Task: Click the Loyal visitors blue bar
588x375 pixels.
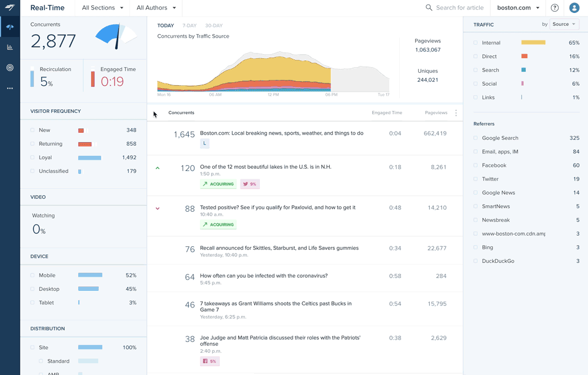Action: tap(89, 158)
